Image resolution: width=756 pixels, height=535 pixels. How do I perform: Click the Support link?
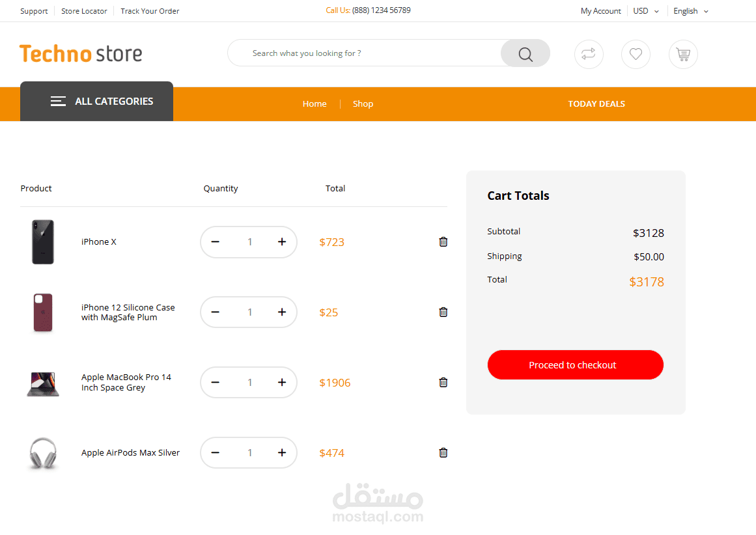pyautogui.click(x=34, y=11)
